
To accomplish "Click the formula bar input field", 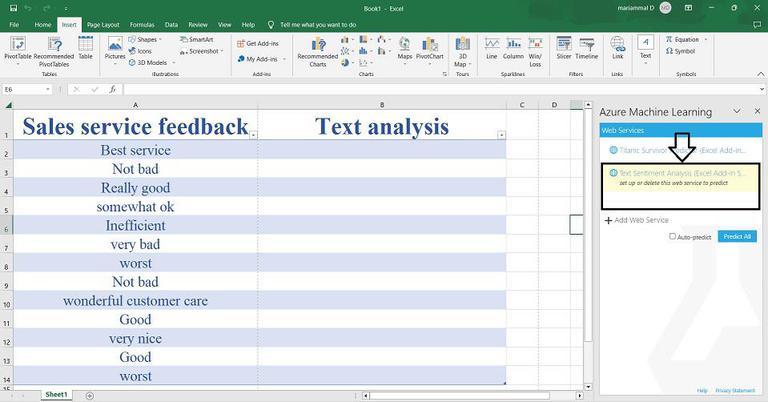I will (x=441, y=89).
